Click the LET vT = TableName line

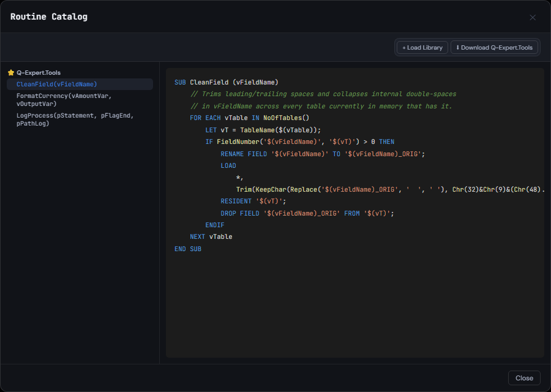point(263,130)
